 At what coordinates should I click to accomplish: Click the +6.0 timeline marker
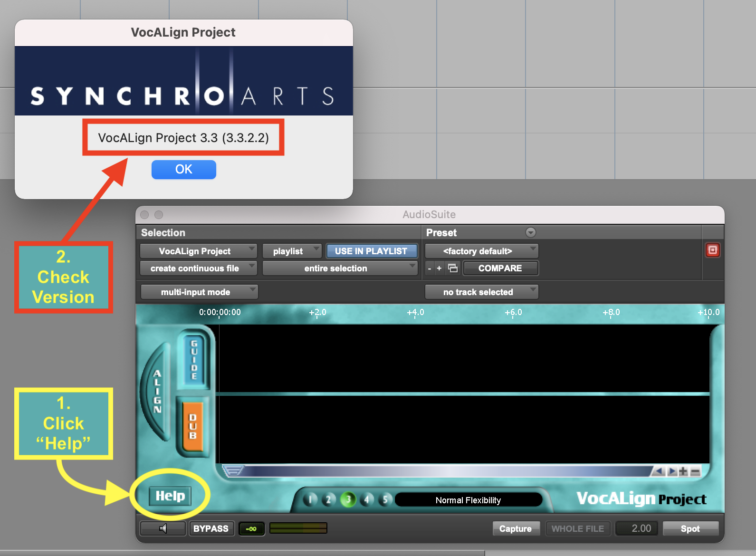513,312
